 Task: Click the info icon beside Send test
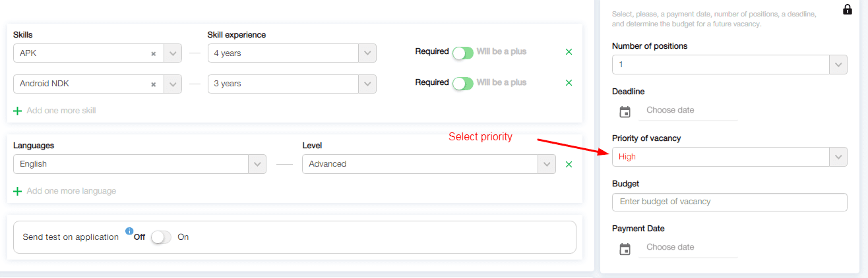(129, 231)
